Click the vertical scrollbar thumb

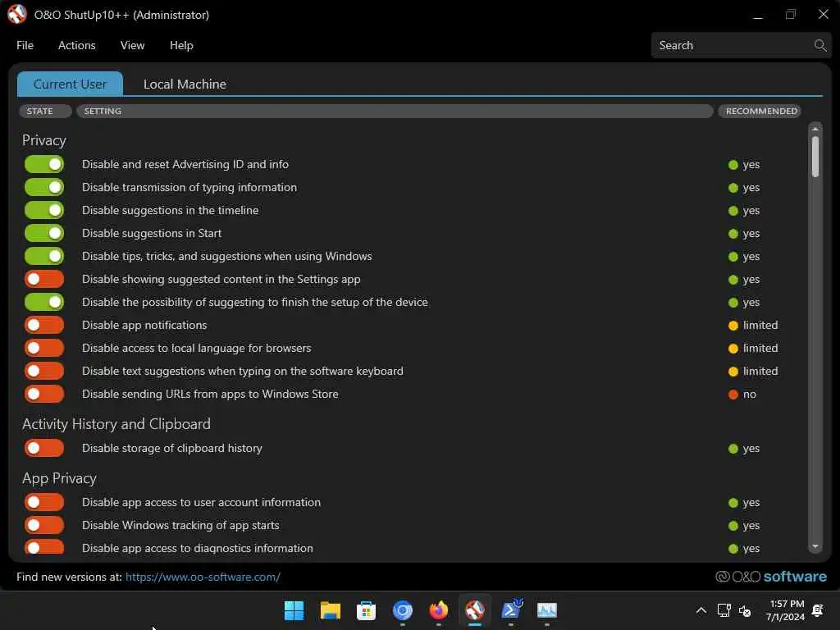coord(815,157)
